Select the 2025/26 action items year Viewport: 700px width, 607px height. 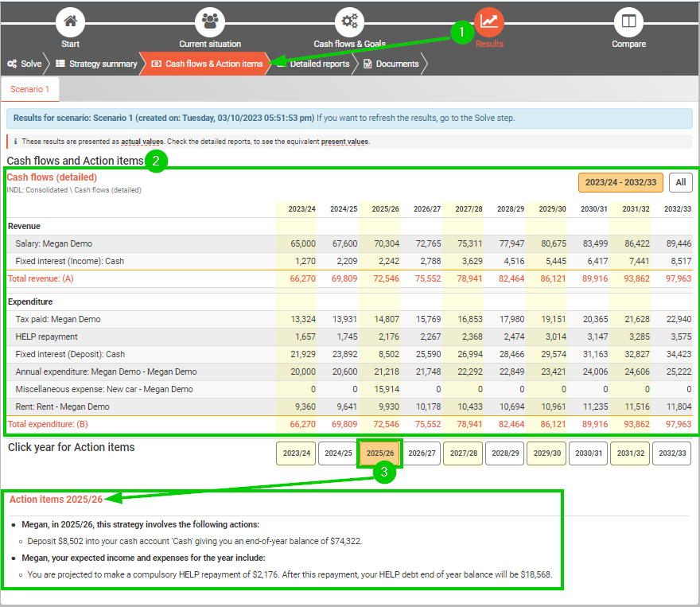pyautogui.click(x=379, y=453)
